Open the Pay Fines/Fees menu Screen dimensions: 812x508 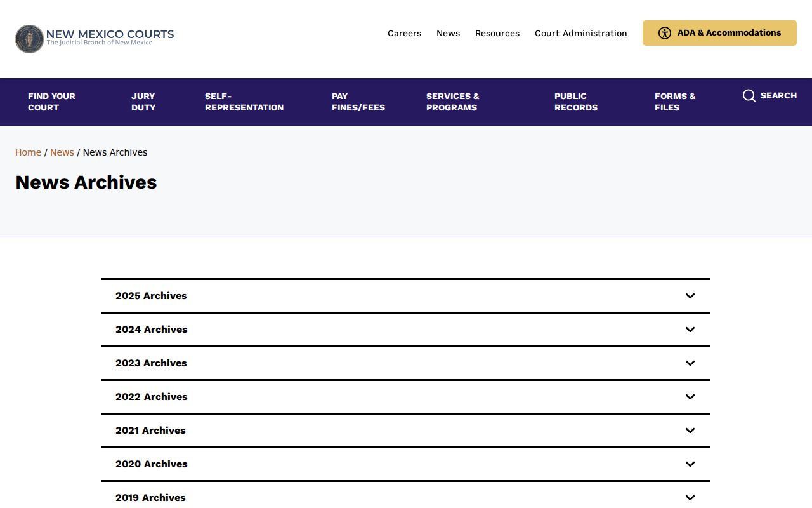pyautogui.click(x=358, y=102)
